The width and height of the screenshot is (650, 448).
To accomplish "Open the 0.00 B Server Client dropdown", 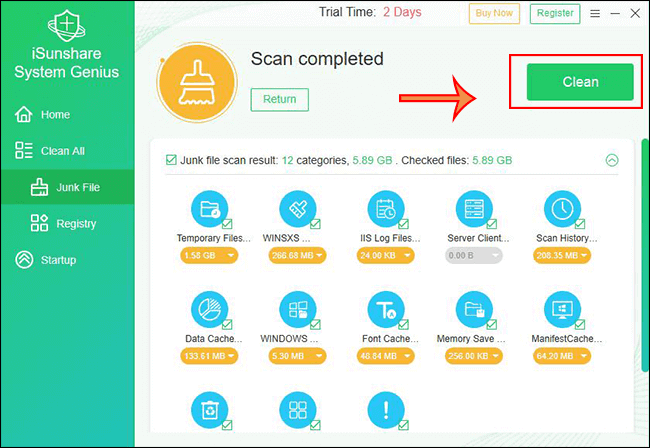I will point(474,255).
